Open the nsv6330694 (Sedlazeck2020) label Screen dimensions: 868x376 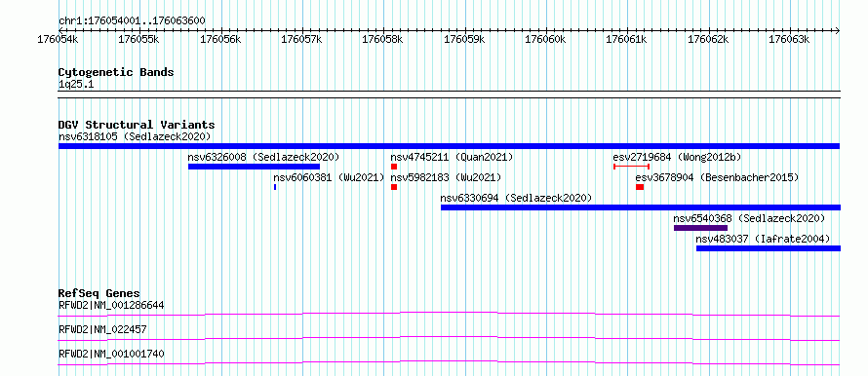coord(516,198)
